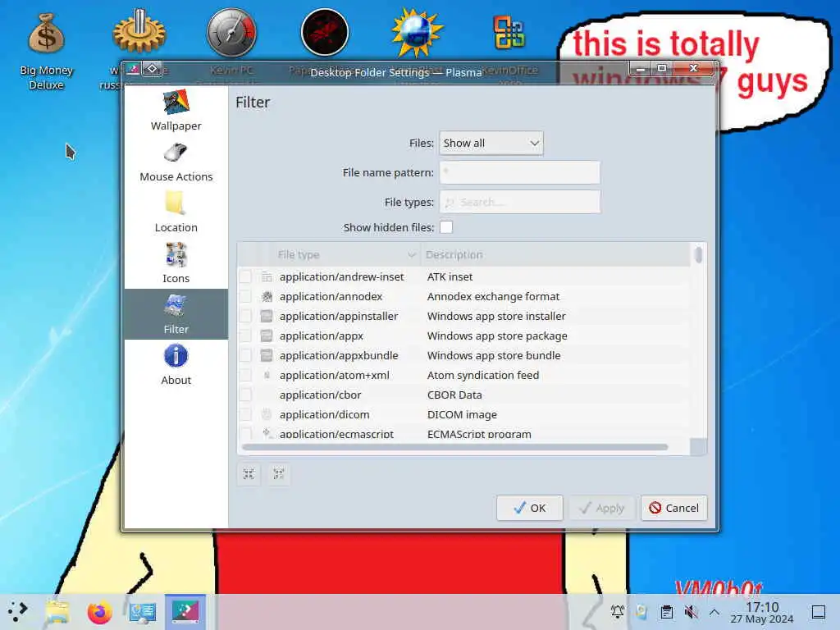This screenshot has height=630, width=840.
Task: Click 'Annodex exchange format' description
Action: pyautogui.click(x=493, y=296)
